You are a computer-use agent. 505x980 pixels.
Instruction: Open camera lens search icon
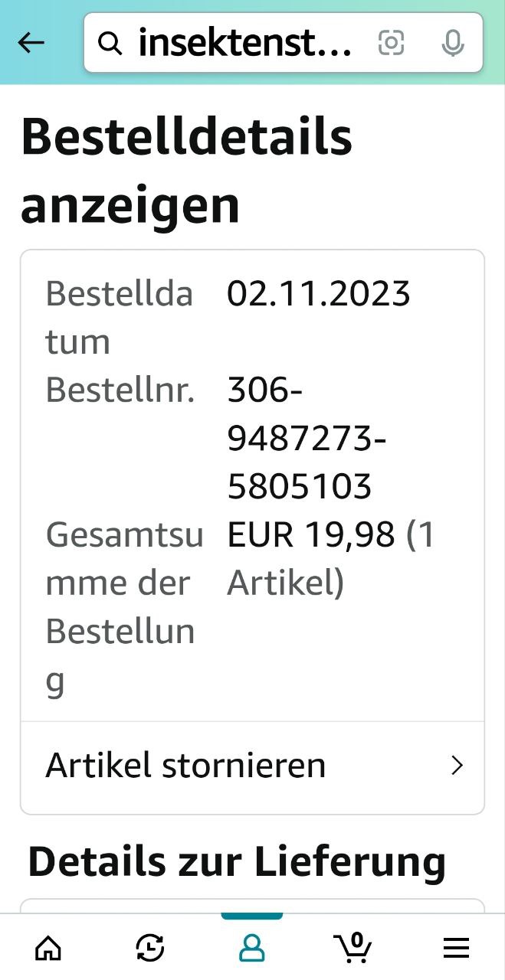[391, 44]
